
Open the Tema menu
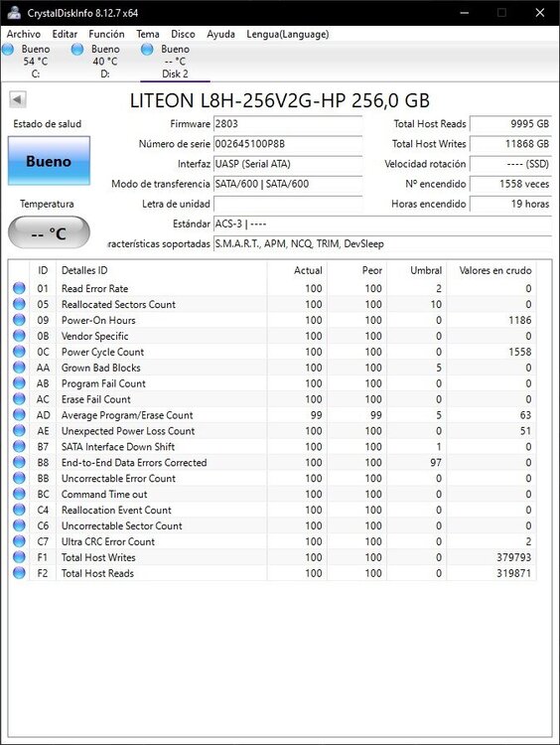click(x=148, y=34)
